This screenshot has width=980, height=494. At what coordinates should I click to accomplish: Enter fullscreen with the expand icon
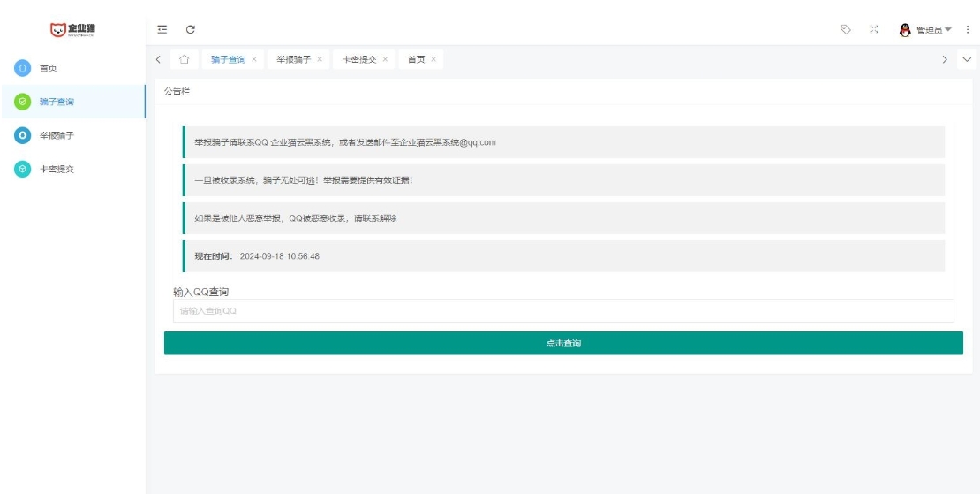(874, 30)
